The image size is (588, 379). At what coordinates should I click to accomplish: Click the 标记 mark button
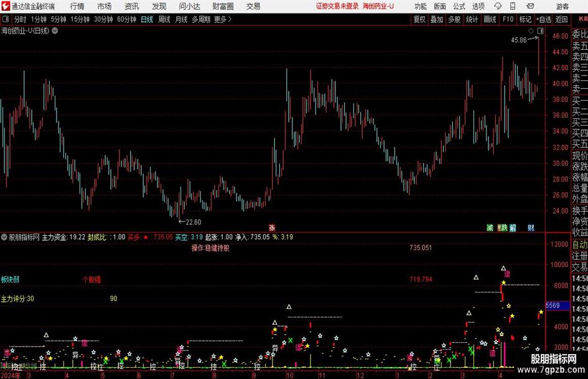(525, 19)
